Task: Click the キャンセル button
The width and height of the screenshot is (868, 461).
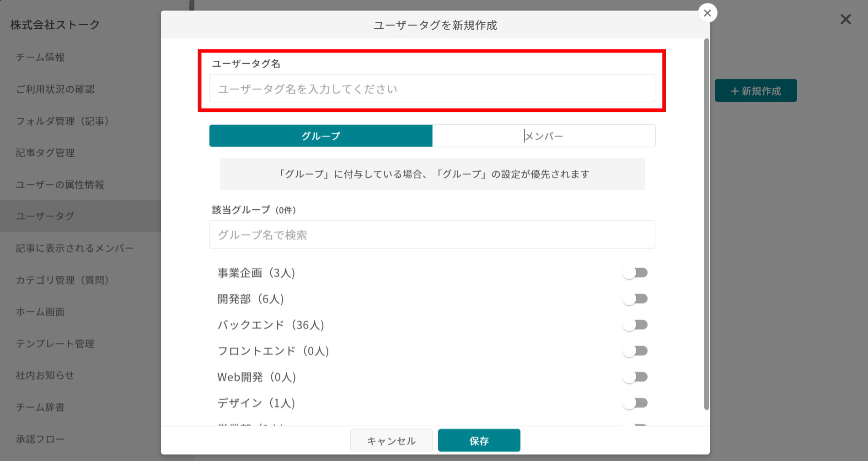Action: 391,440
